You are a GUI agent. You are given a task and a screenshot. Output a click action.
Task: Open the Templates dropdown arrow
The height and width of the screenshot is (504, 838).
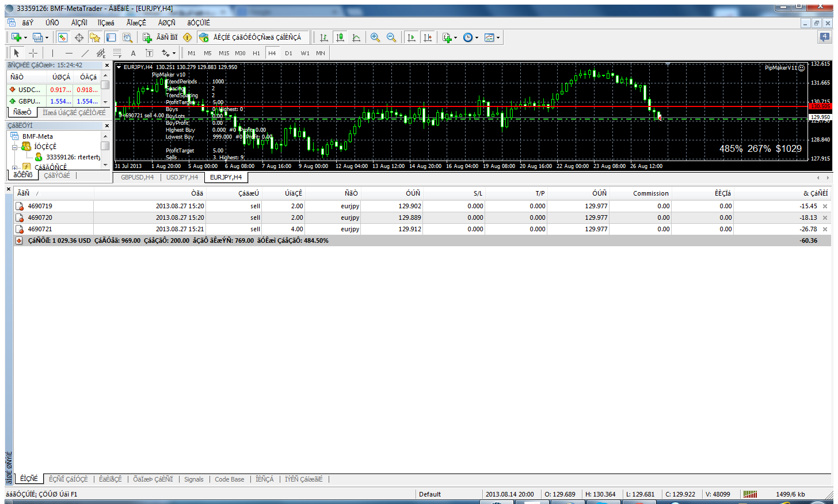498,38
